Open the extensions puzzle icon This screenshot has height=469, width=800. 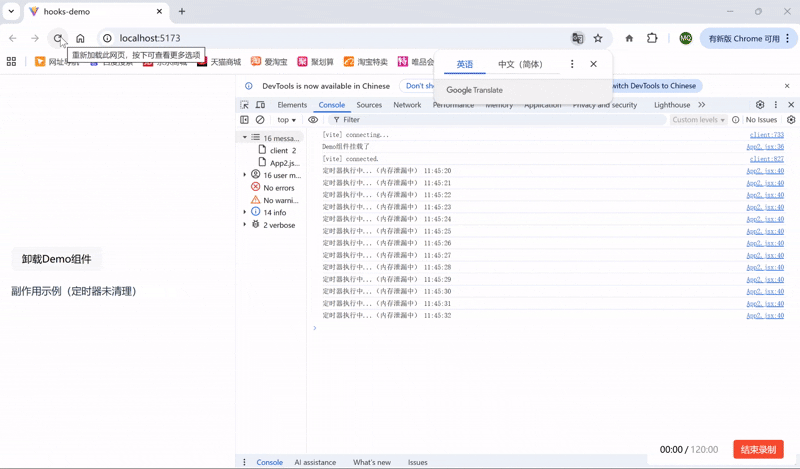tap(652, 38)
